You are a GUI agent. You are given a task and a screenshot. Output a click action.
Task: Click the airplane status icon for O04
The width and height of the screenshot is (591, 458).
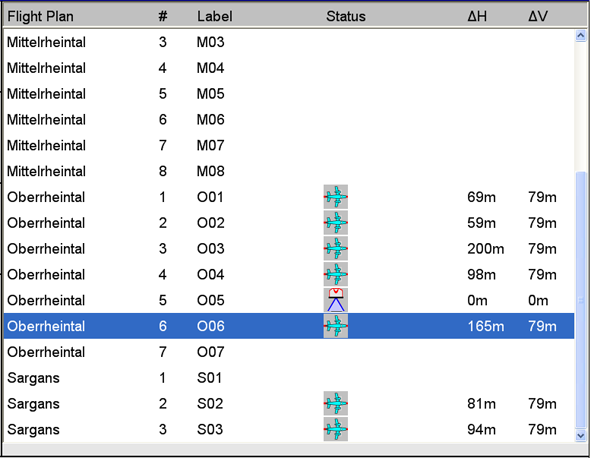[335, 274]
